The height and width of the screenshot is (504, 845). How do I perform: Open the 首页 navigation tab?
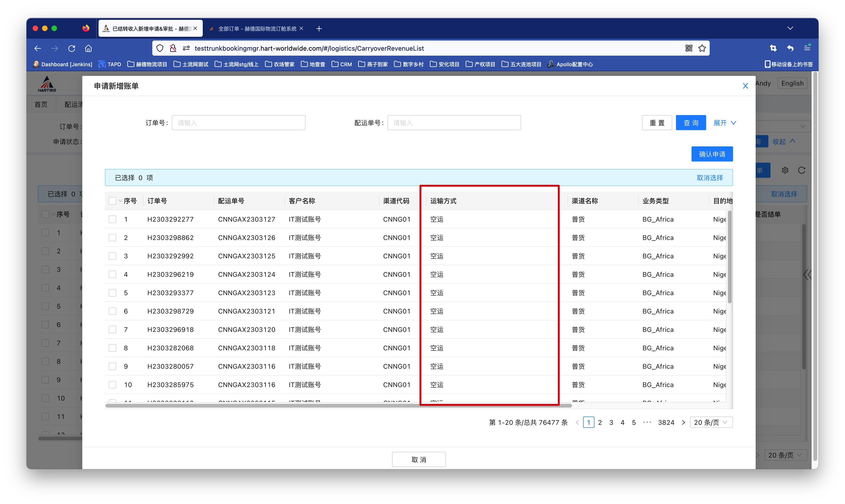pyautogui.click(x=41, y=104)
